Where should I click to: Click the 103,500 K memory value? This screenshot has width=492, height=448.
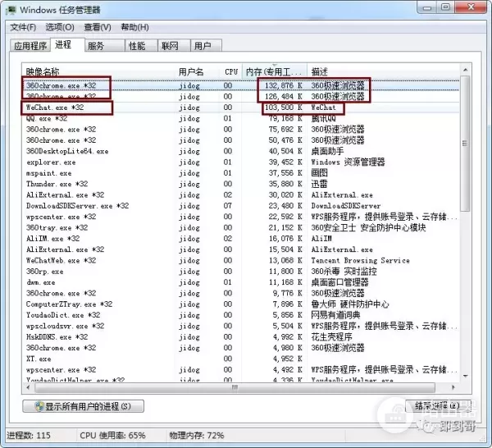tap(284, 107)
